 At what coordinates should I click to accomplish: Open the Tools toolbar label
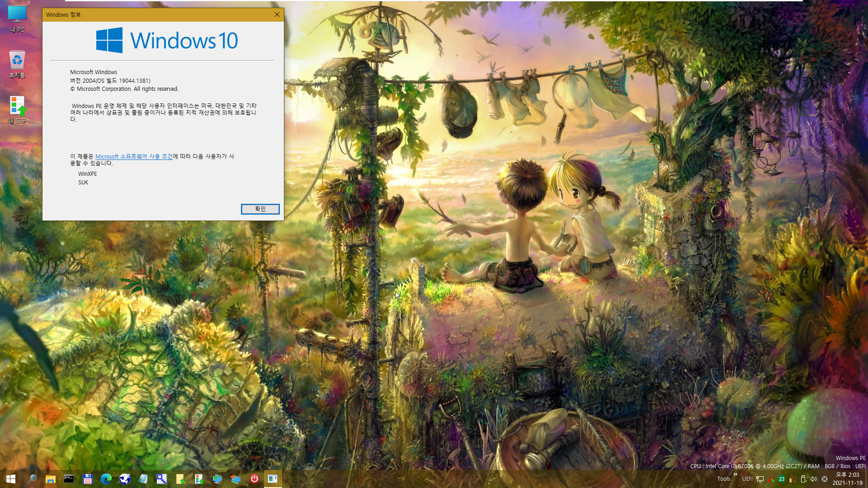(x=723, y=479)
